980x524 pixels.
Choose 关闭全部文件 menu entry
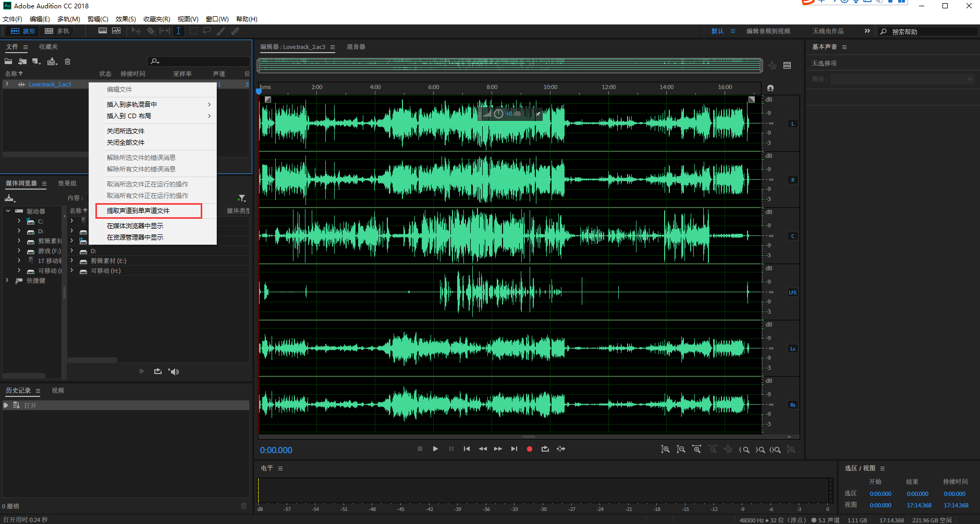(152, 143)
